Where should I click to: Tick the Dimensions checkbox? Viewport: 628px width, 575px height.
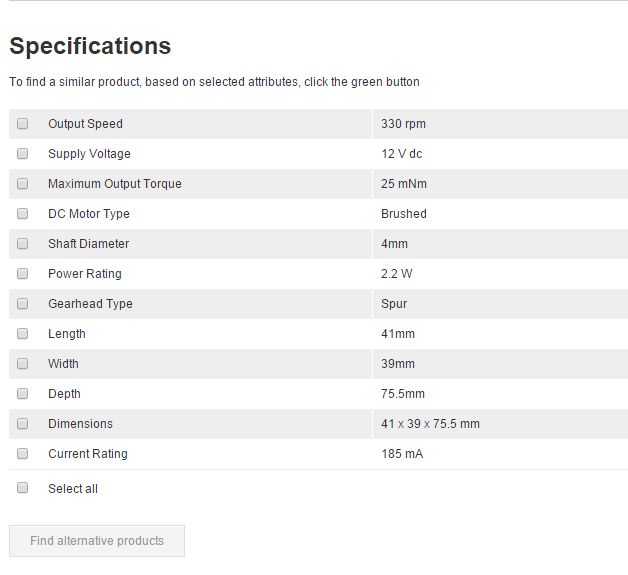[22, 424]
